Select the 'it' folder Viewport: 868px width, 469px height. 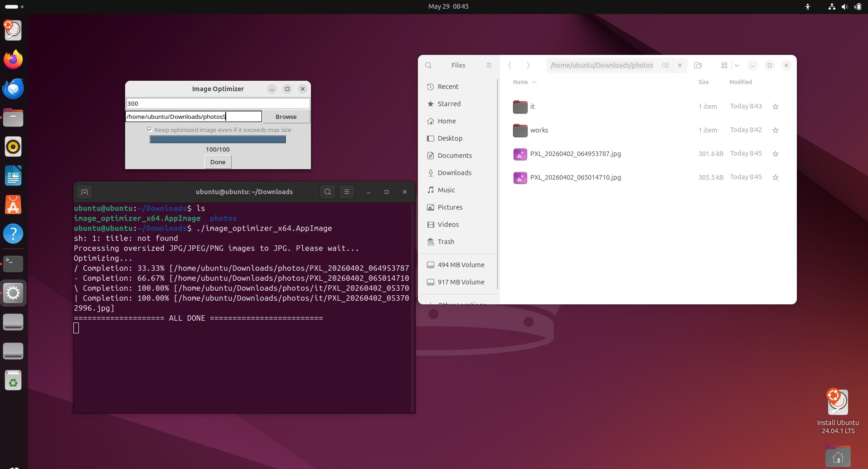pos(647,107)
